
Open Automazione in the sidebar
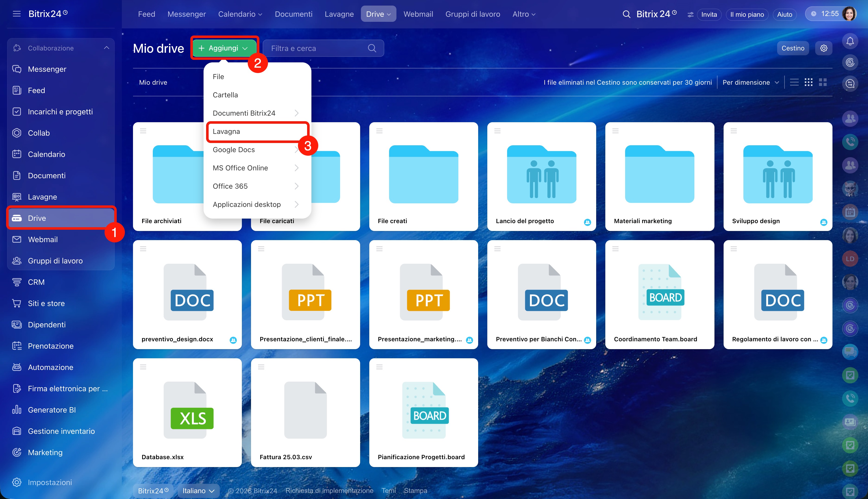(61, 367)
